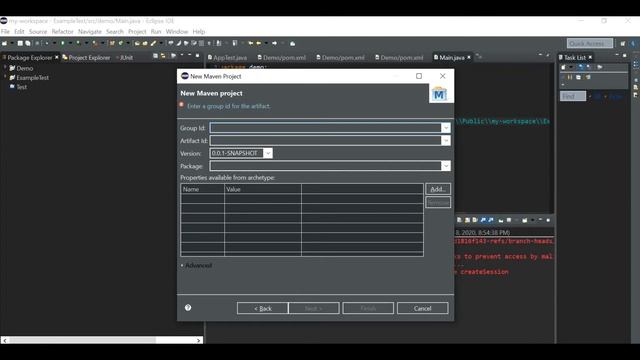Open the New wizard dropdown arrow

(12, 43)
